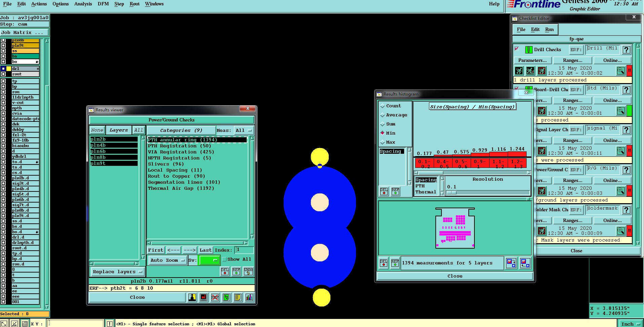Open the Analysis menu
The height and width of the screenshot is (327, 644).
tap(83, 4)
